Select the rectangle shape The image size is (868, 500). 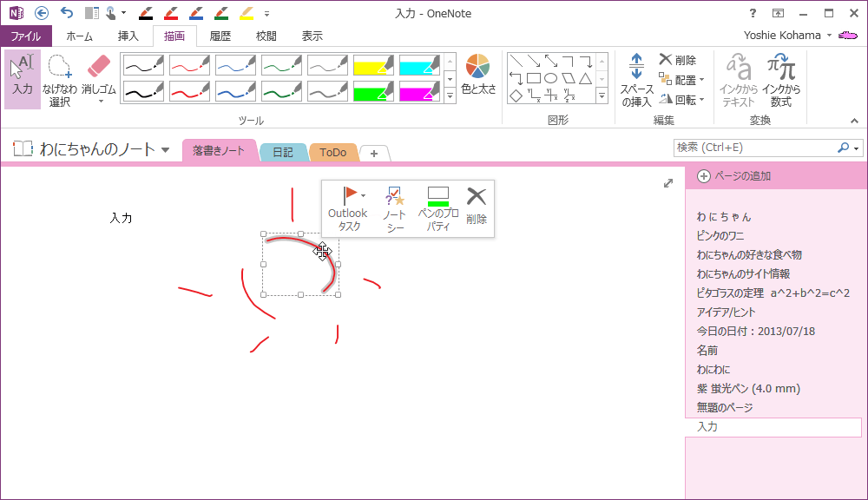(534, 79)
